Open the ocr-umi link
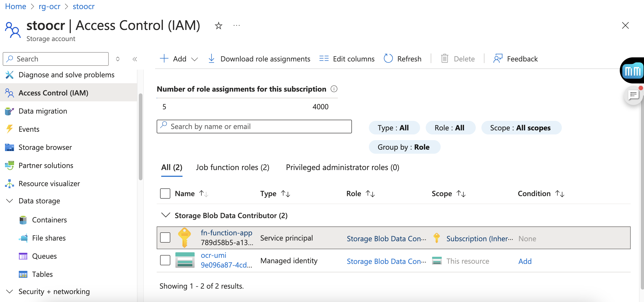The image size is (644, 302). pyautogui.click(x=214, y=256)
